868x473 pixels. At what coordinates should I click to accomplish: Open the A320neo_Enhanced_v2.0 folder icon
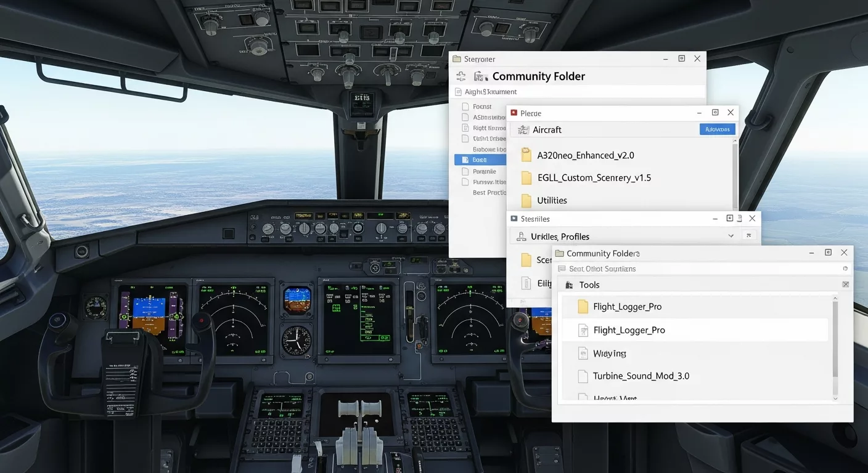click(x=526, y=155)
